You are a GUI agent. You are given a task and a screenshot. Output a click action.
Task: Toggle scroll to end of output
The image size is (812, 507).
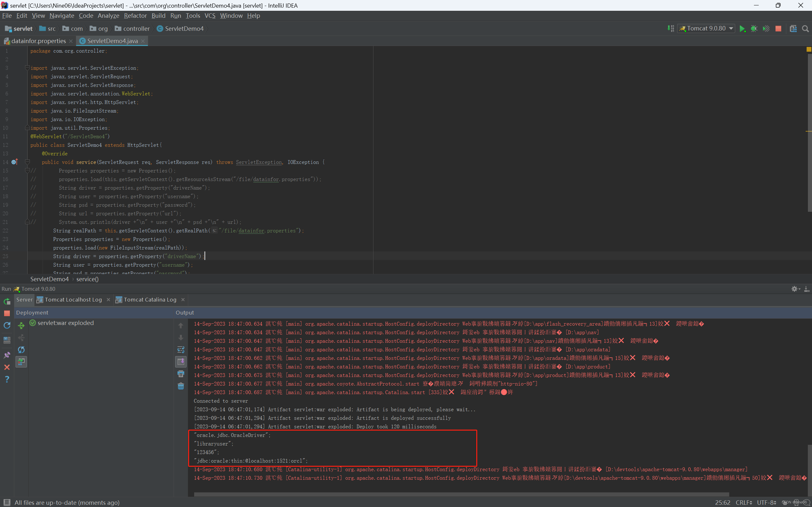pyautogui.click(x=181, y=362)
